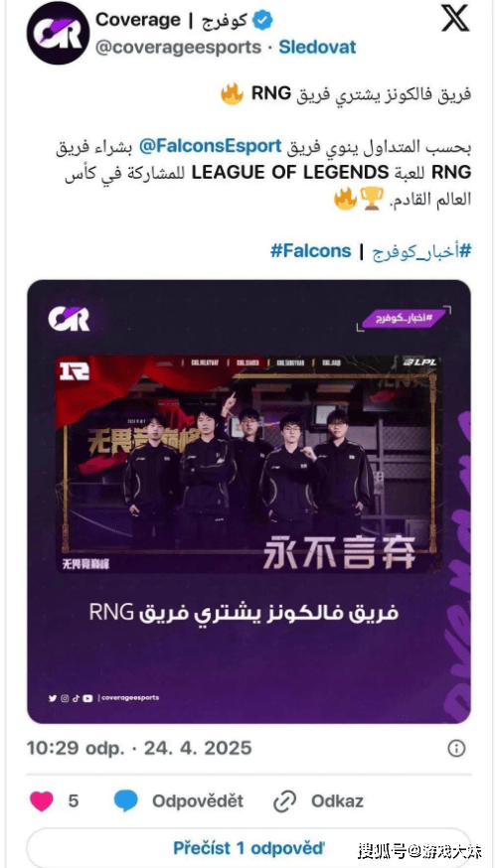This screenshot has width=496, height=868.
Task: Open the tweet timestamp 10:29 odp.
Action: [x=139, y=749]
